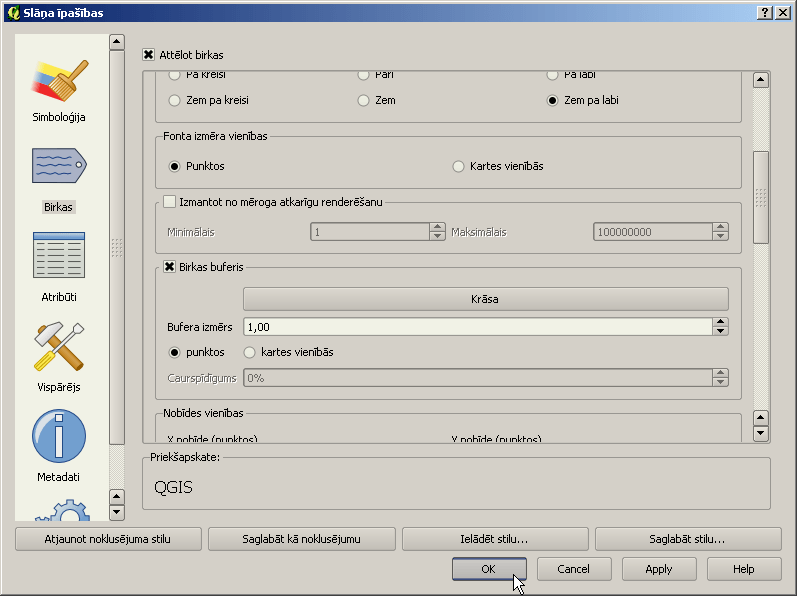Click the Saglabāt stilu... button

click(x=688, y=539)
